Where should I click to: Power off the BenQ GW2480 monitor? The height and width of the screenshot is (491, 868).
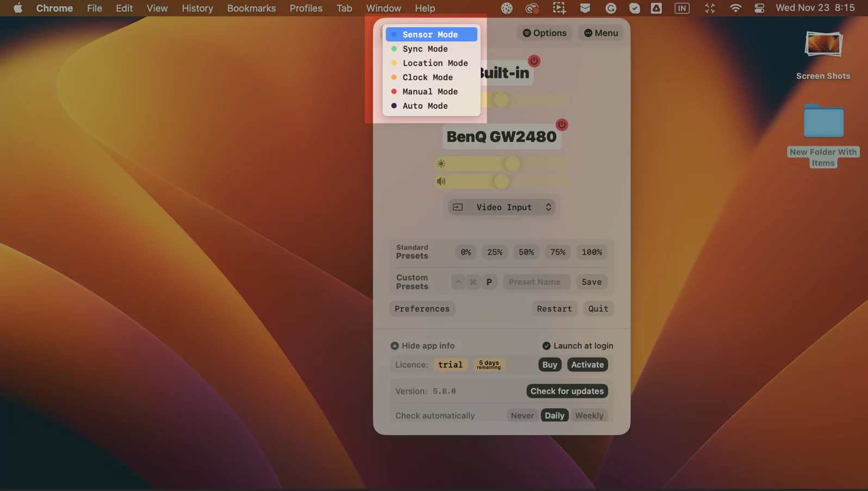562,125
